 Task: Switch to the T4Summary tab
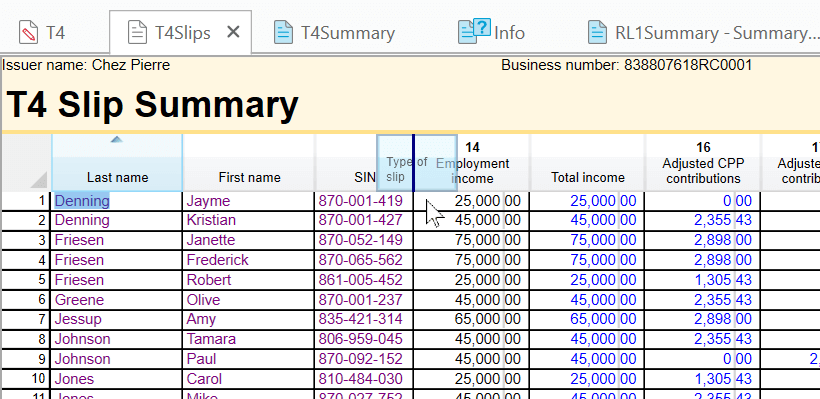click(335, 33)
